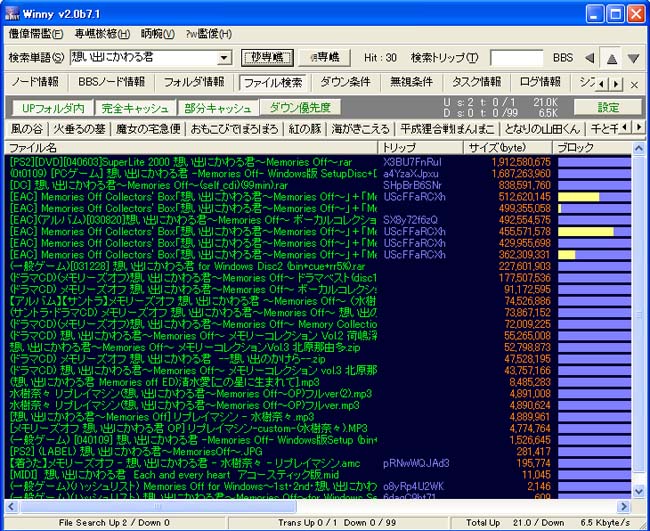650x531 pixels.
Task: Toggle the UPフォルダ内 filter
Action: pyautogui.click(x=53, y=108)
